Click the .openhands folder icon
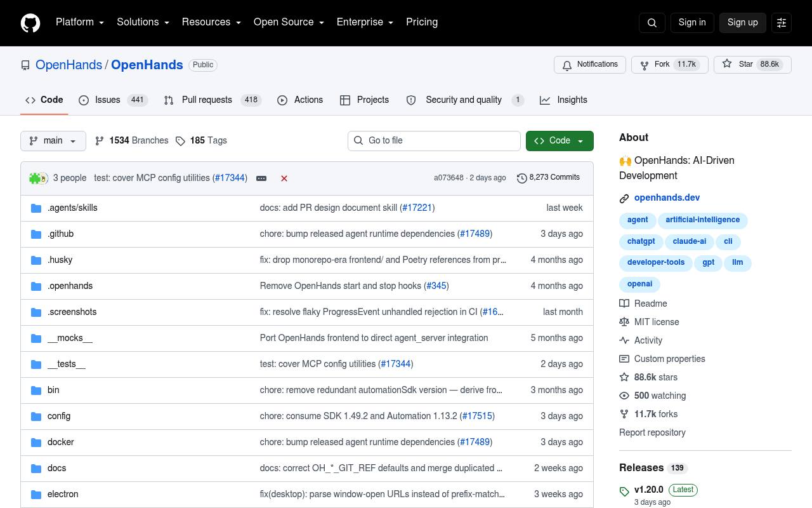 point(36,286)
